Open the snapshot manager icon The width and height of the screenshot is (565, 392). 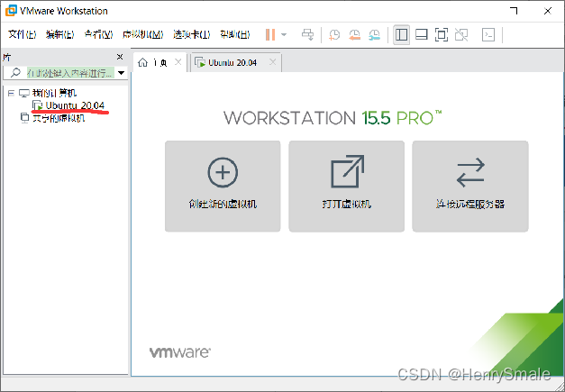(x=374, y=34)
